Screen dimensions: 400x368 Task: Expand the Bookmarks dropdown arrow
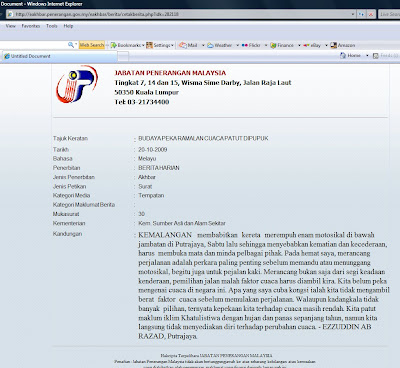[143, 45]
